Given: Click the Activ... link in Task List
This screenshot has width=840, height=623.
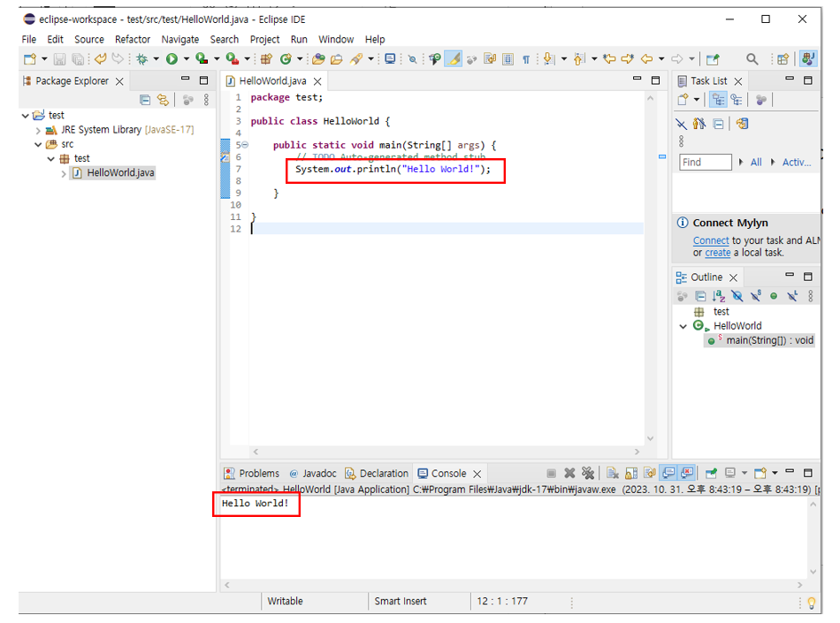Looking at the screenshot, I should 797,163.
